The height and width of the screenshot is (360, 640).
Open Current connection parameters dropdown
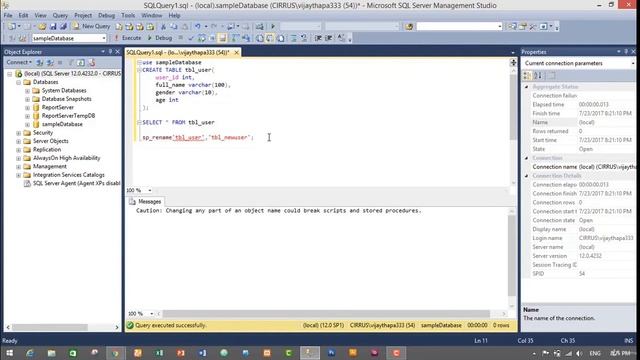[x=633, y=63]
